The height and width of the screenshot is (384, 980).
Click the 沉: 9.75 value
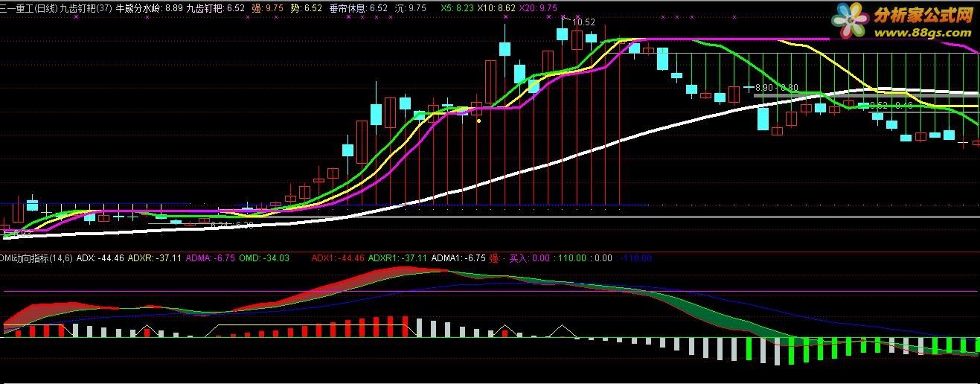411,7
